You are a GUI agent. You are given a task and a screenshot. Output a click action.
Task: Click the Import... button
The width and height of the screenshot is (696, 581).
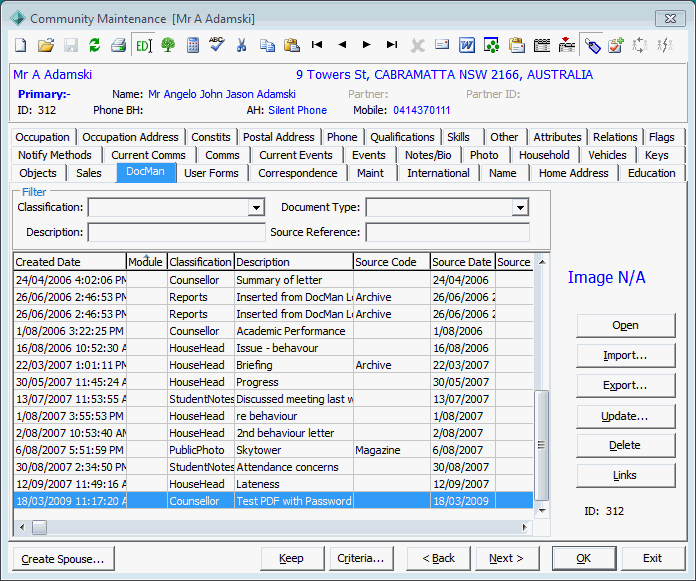click(625, 355)
